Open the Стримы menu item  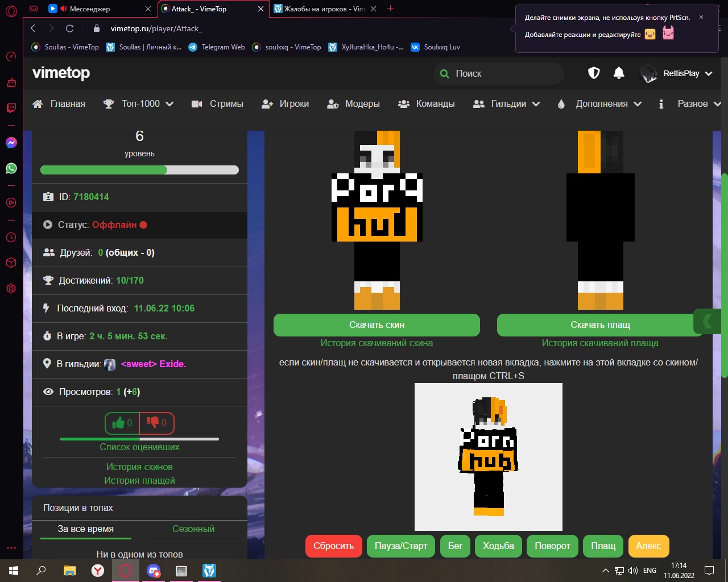click(218, 104)
